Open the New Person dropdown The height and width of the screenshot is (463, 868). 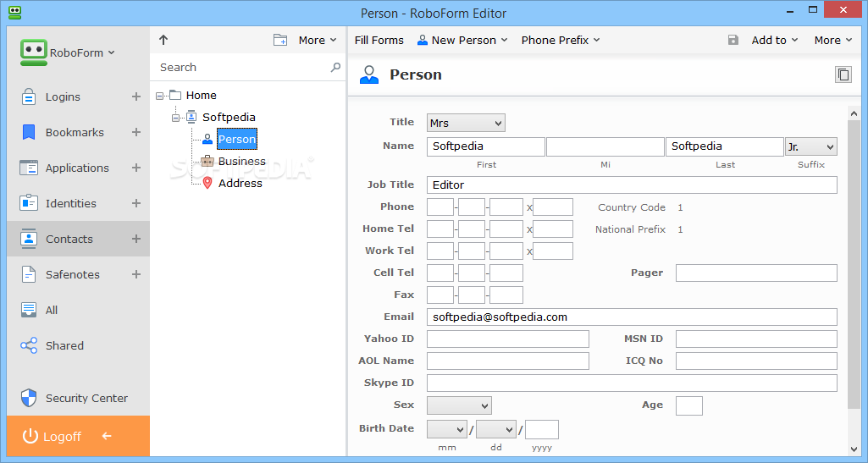(x=462, y=40)
